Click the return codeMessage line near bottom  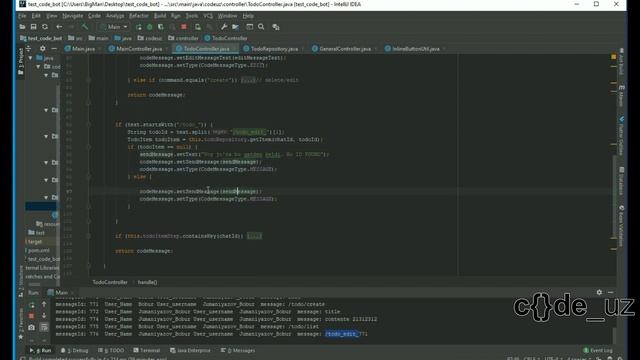(x=144, y=251)
